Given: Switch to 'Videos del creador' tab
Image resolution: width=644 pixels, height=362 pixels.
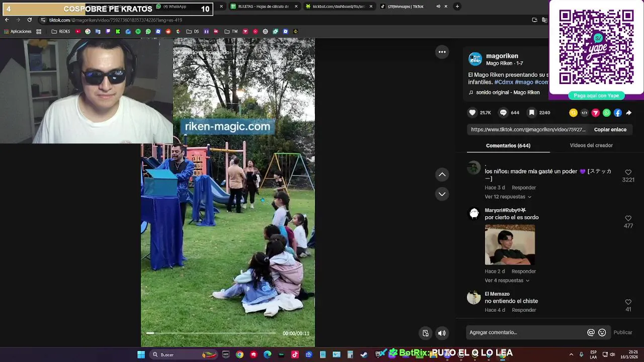Looking at the screenshot, I should tap(591, 145).
